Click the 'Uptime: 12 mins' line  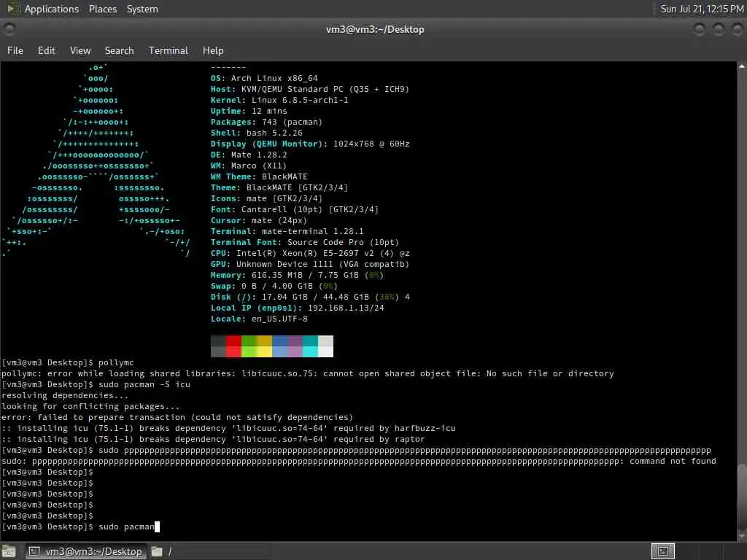(249, 111)
